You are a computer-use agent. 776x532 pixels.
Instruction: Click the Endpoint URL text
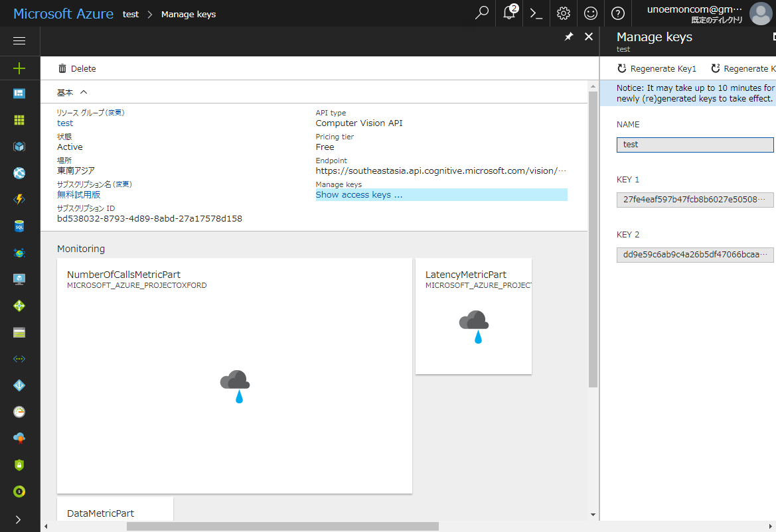[x=441, y=171]
